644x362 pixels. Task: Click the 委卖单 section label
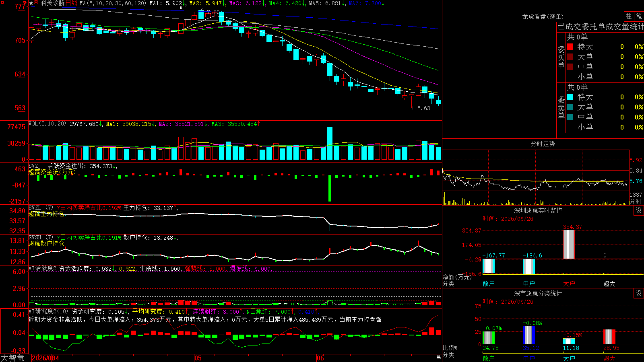click(x=561, y=107)
